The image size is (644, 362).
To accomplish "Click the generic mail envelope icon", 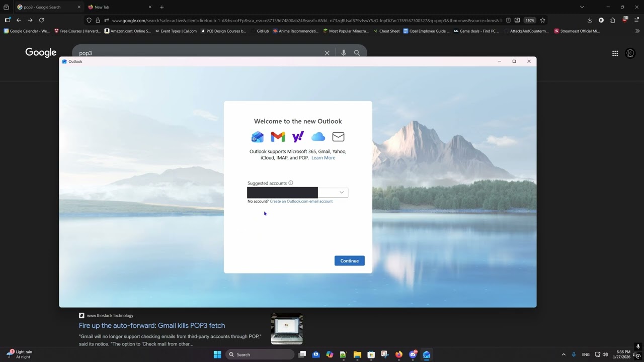I will [x=338, y=137].
